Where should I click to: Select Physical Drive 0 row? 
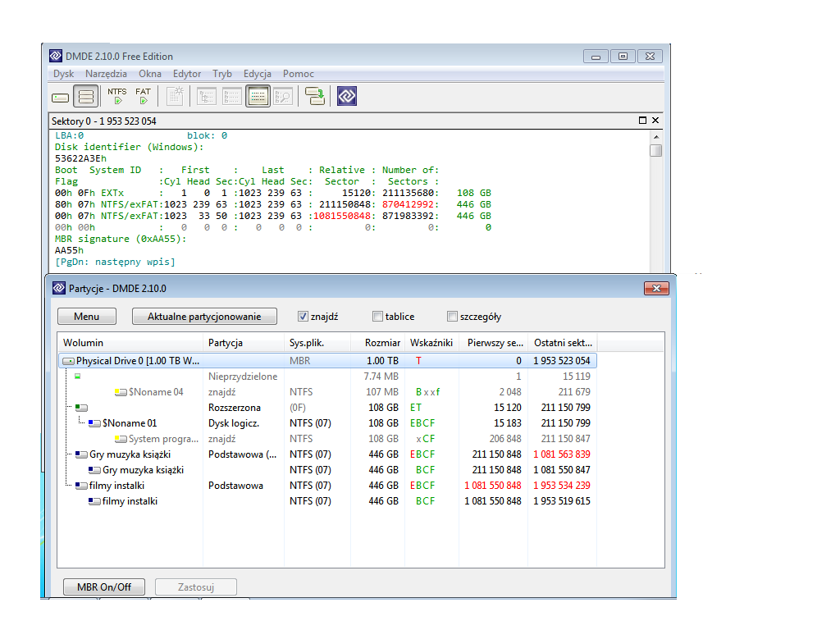pos(327,361)
